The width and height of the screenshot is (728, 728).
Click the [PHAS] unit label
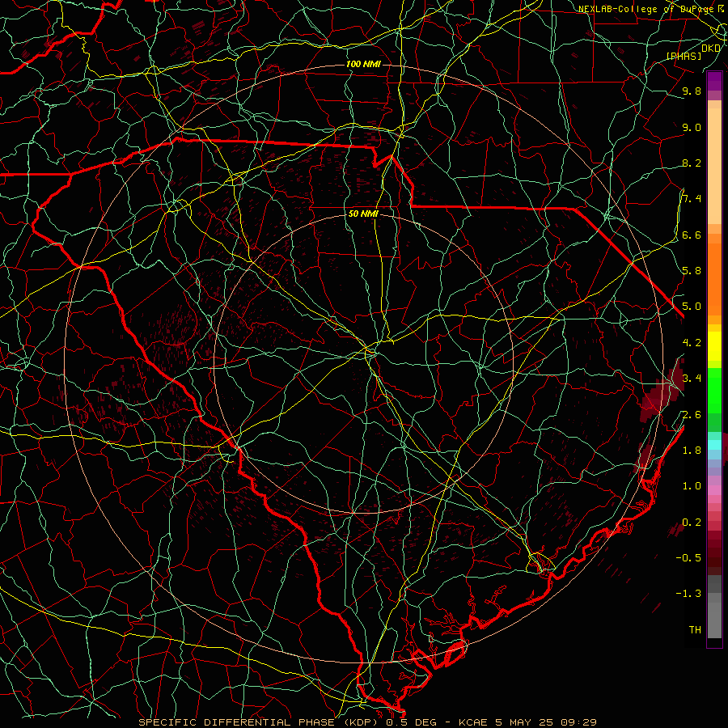pos(684,56)
